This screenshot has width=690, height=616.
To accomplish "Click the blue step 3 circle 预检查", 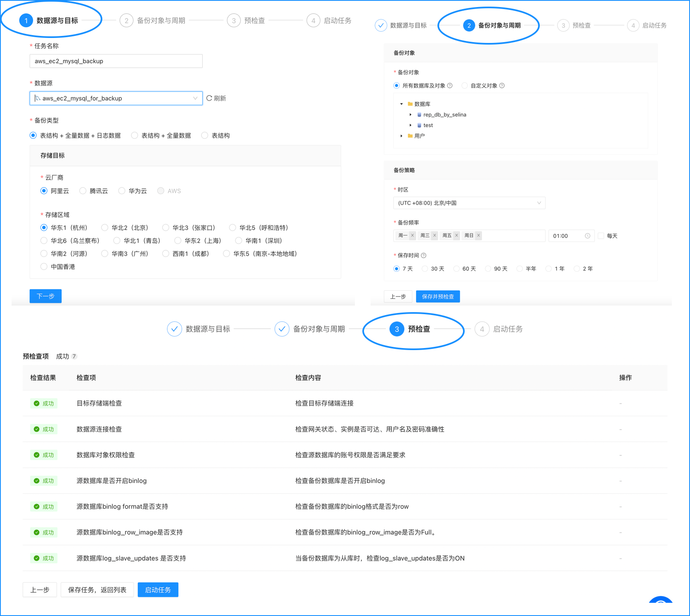I will (397, 329).
